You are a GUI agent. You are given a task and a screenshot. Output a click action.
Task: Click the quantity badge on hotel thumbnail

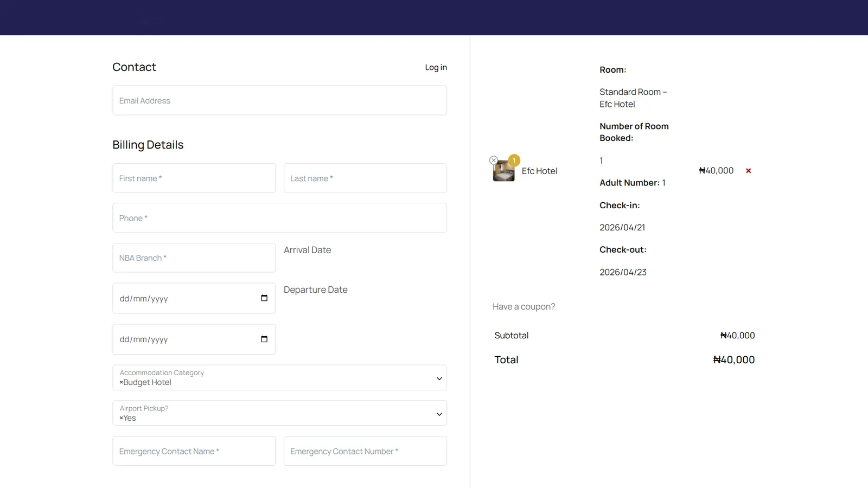point(514,160)
